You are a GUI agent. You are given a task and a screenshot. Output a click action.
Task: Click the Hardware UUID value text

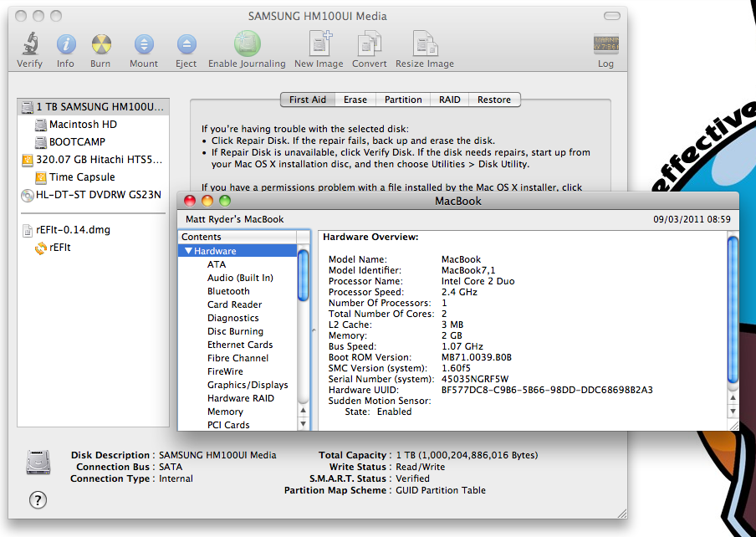[547, 390]
